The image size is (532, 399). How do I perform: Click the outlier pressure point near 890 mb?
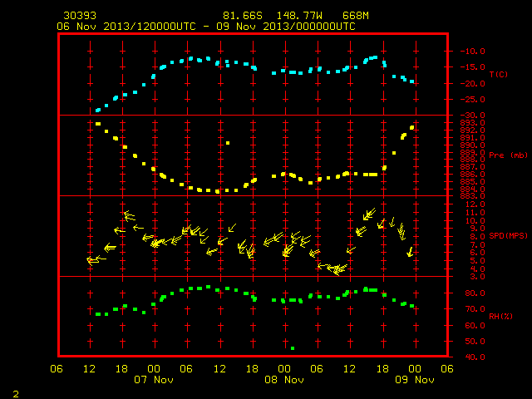click(228, 143)
